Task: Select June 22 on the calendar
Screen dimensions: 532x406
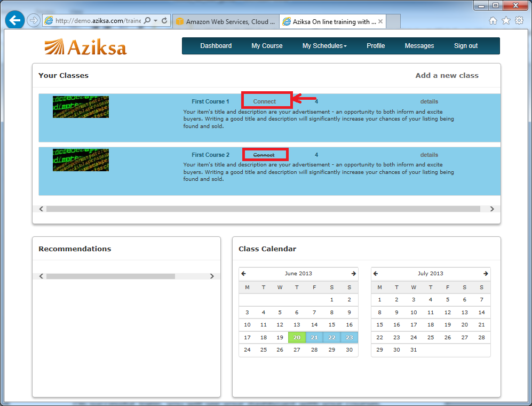Action: click(332, 337)
